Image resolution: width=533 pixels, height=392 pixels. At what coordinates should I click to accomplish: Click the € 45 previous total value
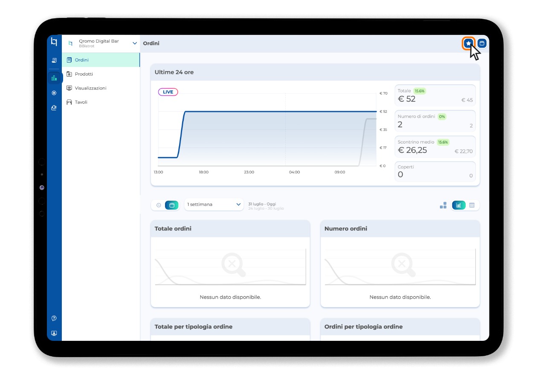click(467, 100)
